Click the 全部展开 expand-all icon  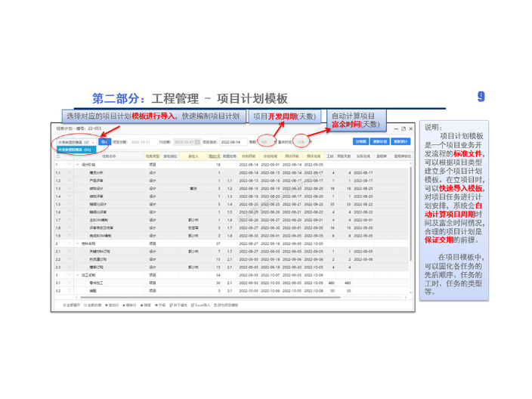[x=64, y=305]
